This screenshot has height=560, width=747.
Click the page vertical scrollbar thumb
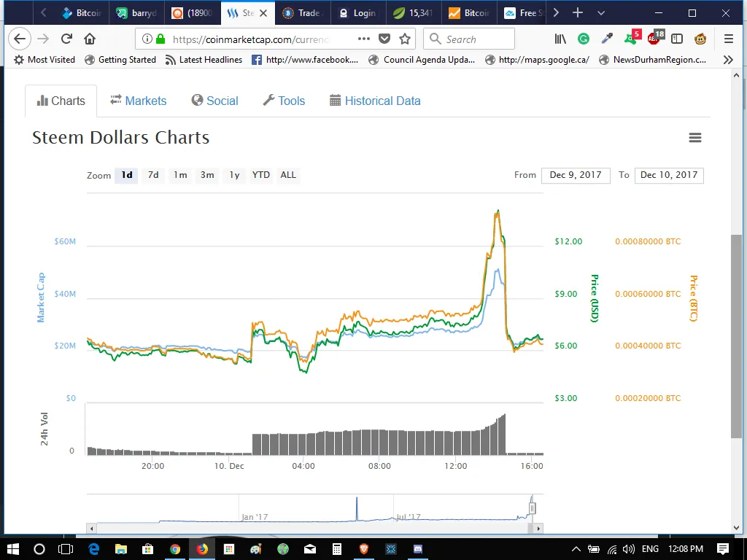(x=736, y=335)
